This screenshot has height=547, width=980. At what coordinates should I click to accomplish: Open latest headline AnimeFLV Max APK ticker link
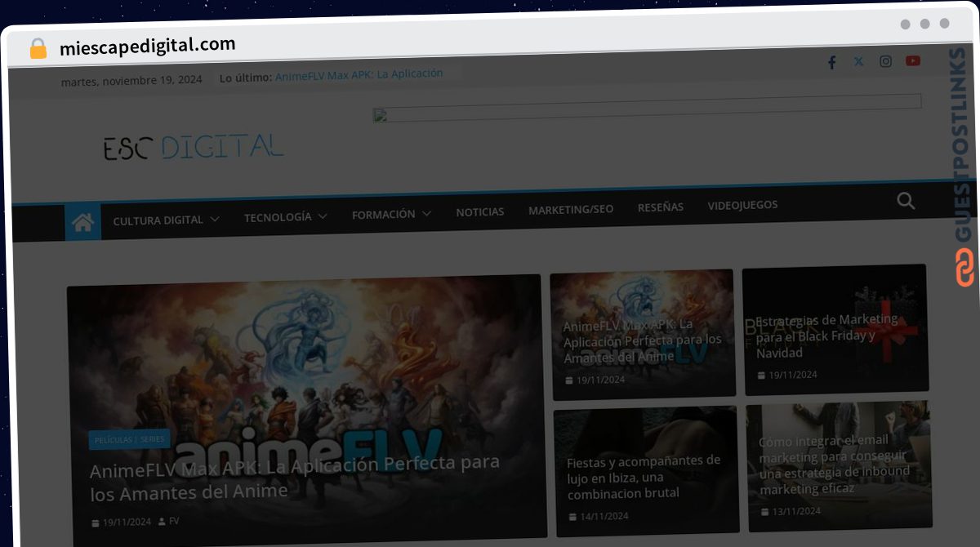[x=359, y=74]
